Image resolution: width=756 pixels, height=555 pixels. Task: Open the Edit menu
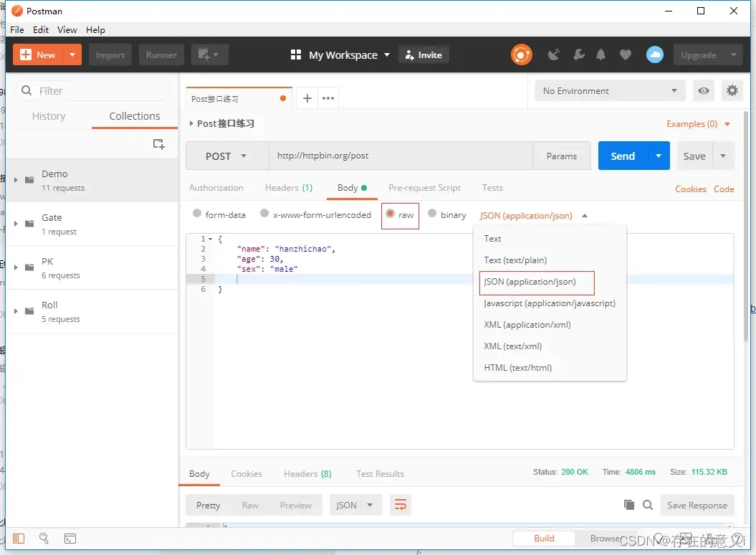[41, 29]
